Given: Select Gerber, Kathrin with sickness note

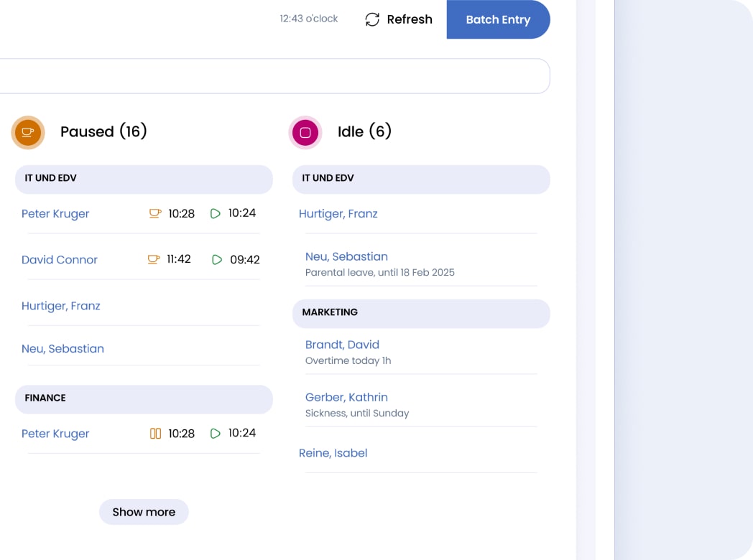Looking at the screenshot, I should tap(346, 397).
